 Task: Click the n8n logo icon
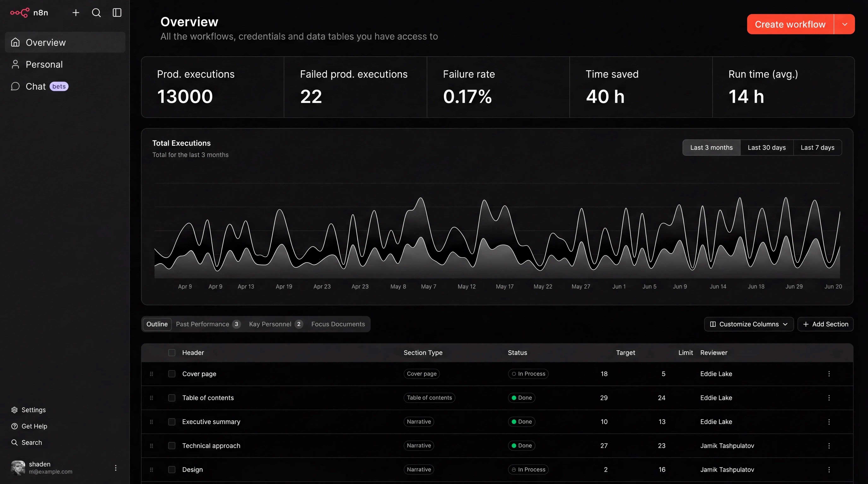(x=20, y=13)
